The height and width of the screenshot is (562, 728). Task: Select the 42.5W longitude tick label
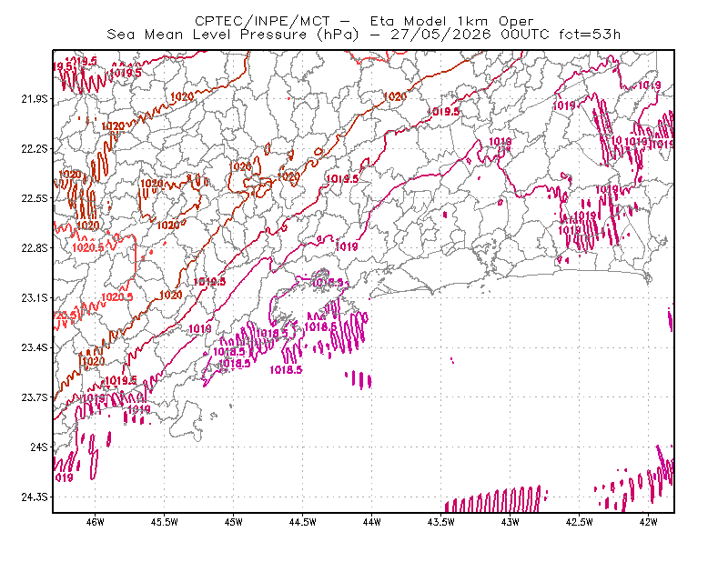580,522
